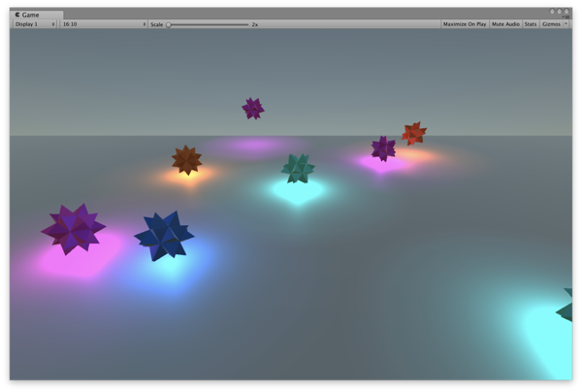The height and width of the screenshot is (392, 582).
Task: Toggle Maximize On Play
Action: (465, 24)
